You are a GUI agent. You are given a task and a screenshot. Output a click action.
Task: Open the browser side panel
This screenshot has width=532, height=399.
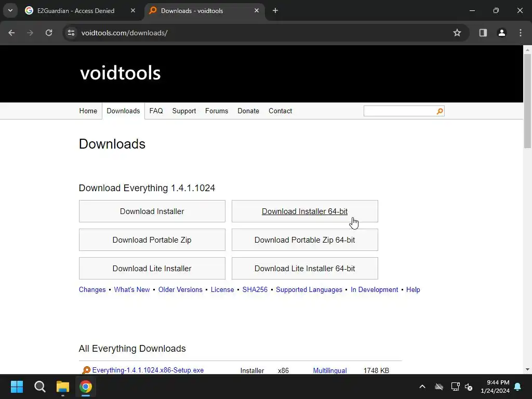(x=483, y=33)
